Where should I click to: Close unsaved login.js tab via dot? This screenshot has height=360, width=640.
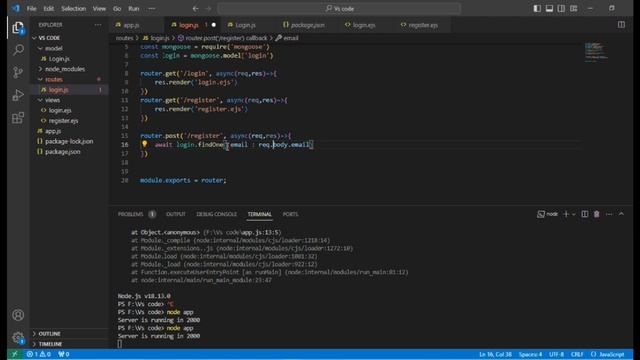[213, 25]
